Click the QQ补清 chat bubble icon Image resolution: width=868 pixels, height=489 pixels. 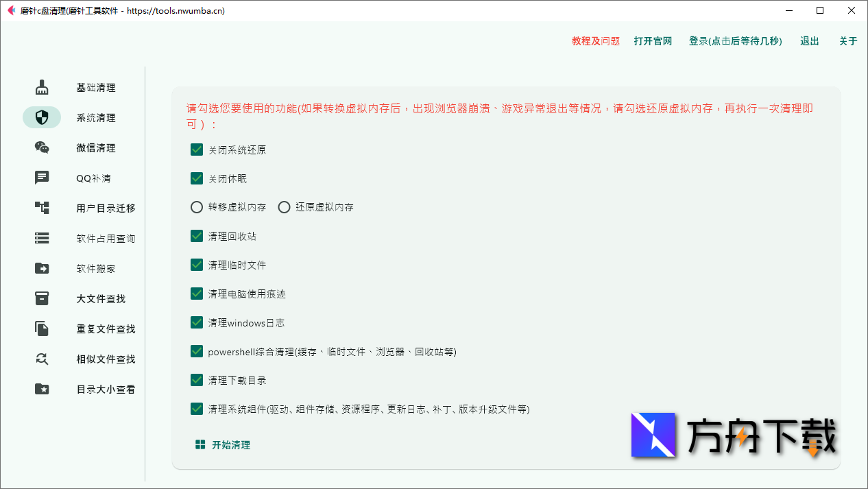click(42, 178)
